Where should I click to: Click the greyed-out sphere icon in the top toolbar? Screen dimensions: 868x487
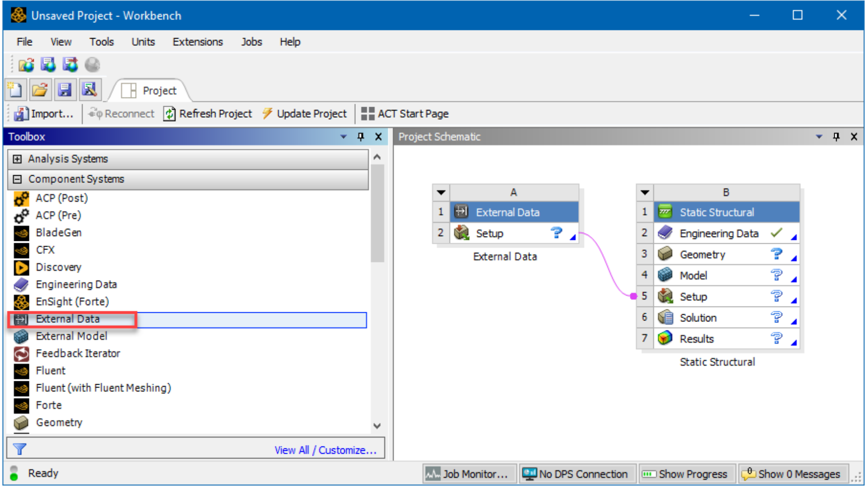click(x=92, y=64)
